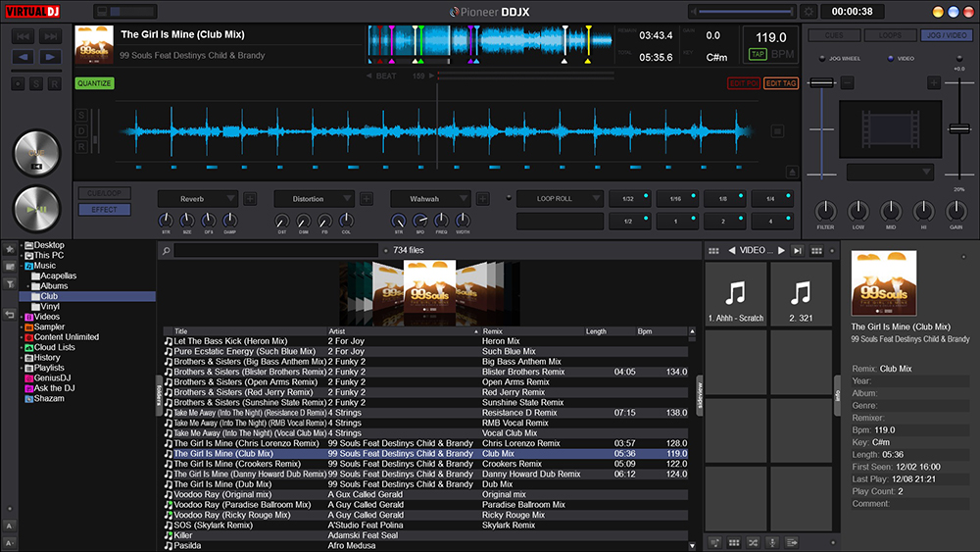The image size is (980, 552).
Task: Click the plus button beside Reverb
Action: point(250,199)
